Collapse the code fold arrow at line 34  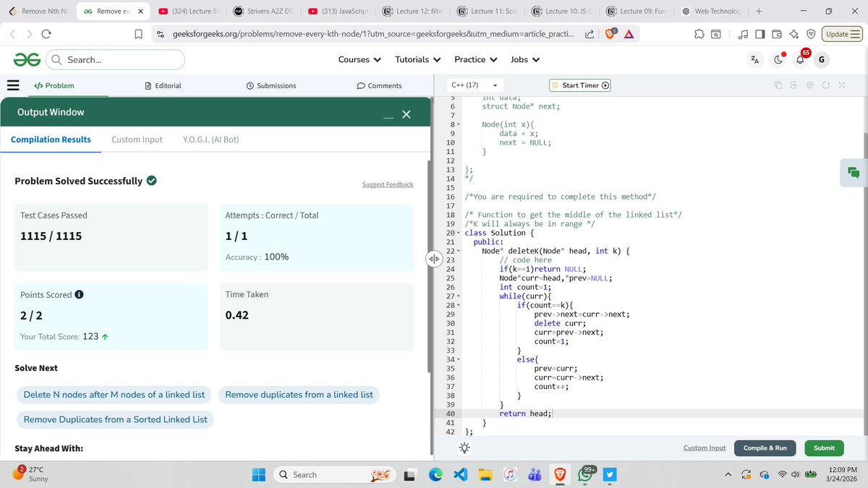tap(458, 359)
